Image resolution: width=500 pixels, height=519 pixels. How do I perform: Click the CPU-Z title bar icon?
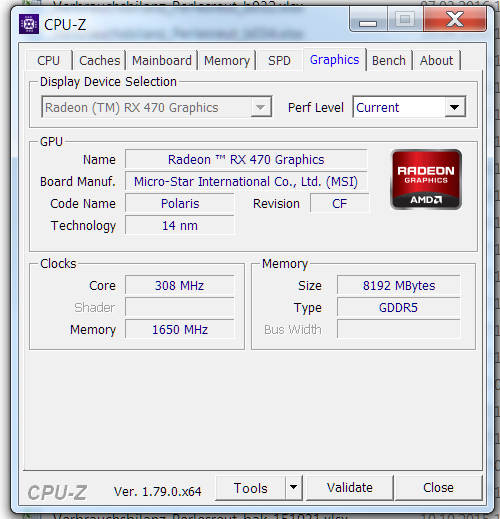click(x=29, y=24)
